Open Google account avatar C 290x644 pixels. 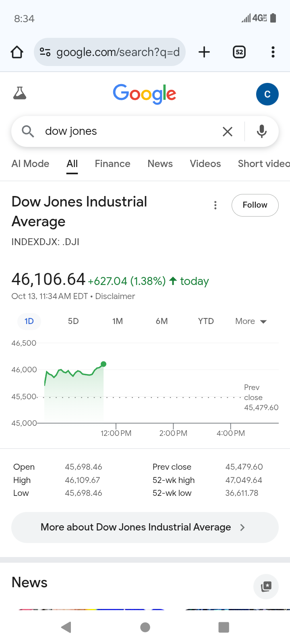[x=267, y=94]
